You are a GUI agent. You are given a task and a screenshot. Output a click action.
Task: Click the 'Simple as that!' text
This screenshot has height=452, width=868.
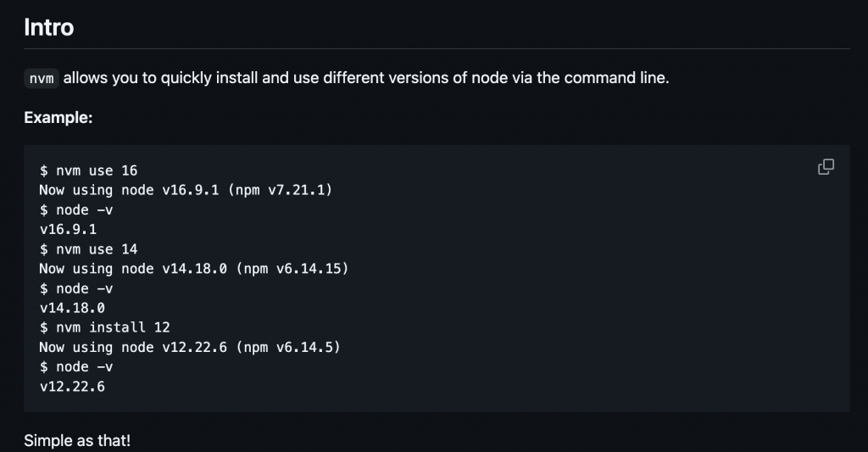(77, 440)
